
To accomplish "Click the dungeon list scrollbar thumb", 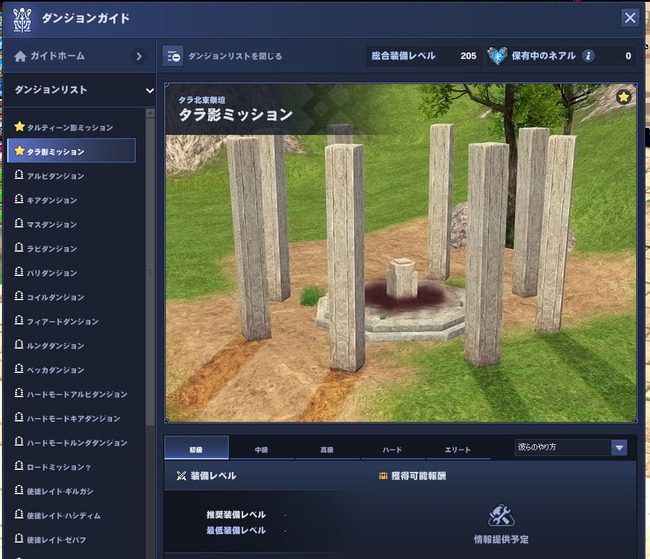I will tap(150, 272).
